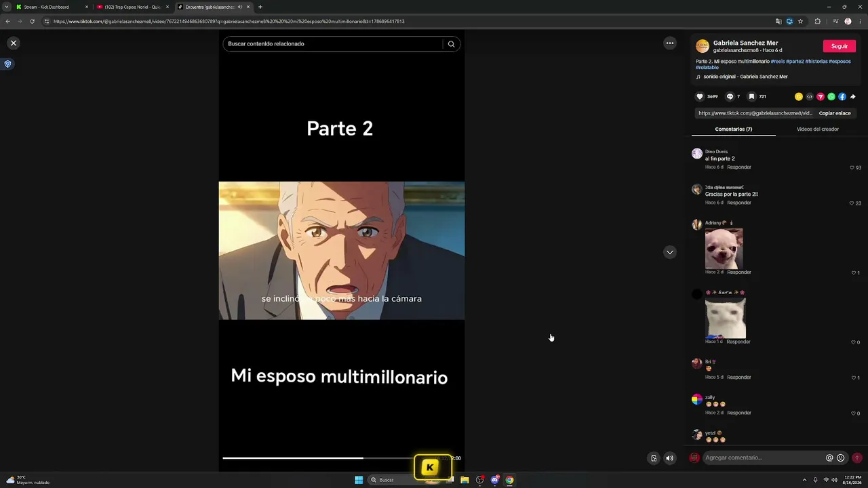
Task: Open the emoji picker in comment box
Action: (841, 458)
